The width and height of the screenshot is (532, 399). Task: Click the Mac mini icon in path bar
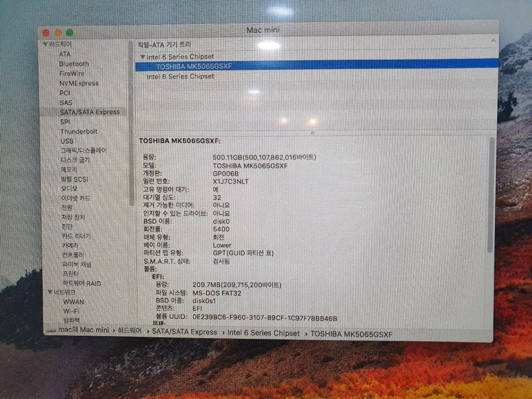pos(51,330)
